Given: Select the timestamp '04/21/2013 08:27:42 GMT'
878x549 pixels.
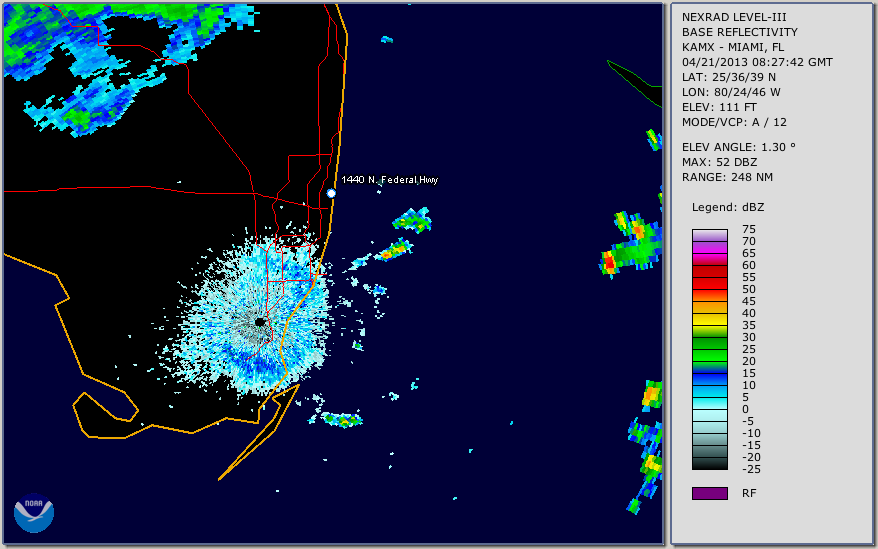Looking at the screenshot, I should point(757,62).
